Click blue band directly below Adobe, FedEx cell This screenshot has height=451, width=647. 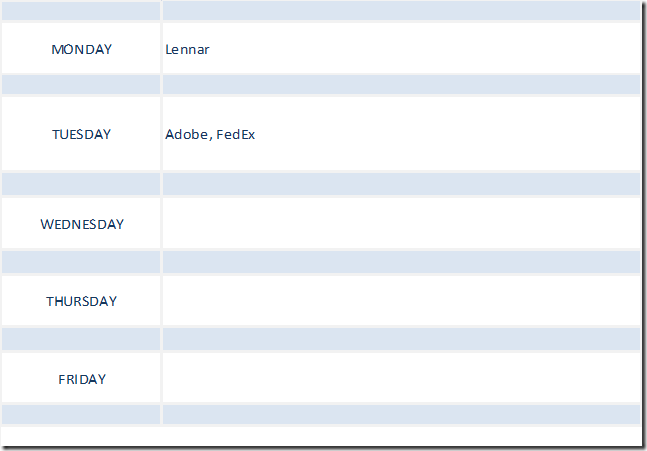(400, 184)
